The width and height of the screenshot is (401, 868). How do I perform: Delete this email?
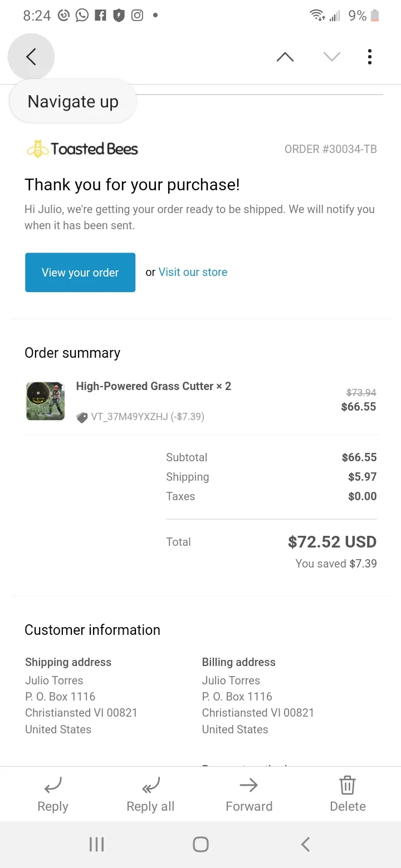pos(348,795)
